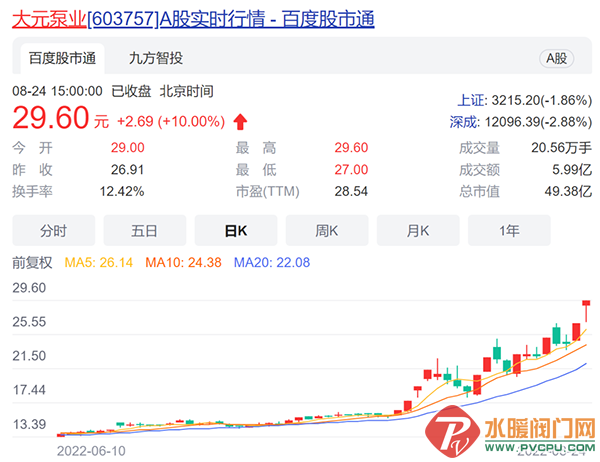Click the 2022-06-10 date axis label
This screenshot has width=600, height=462.
coord(91,451)
